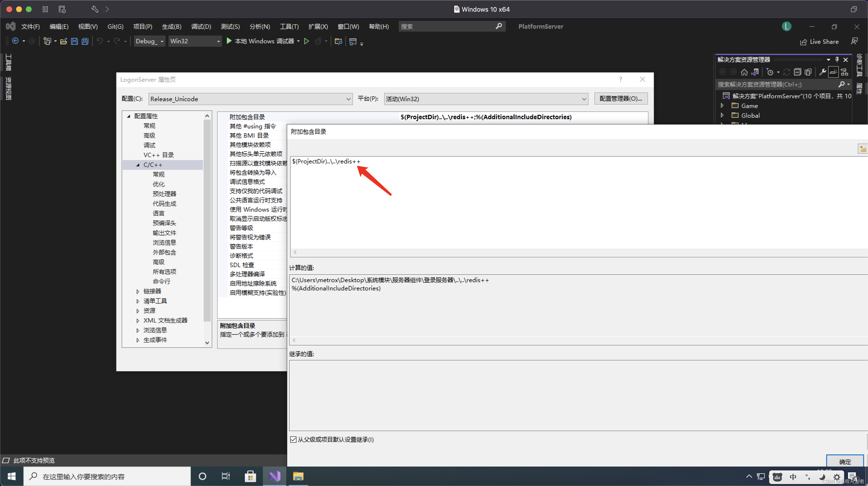Click the Save All toolbar icon
868x486 pixels.
(85, 41)
